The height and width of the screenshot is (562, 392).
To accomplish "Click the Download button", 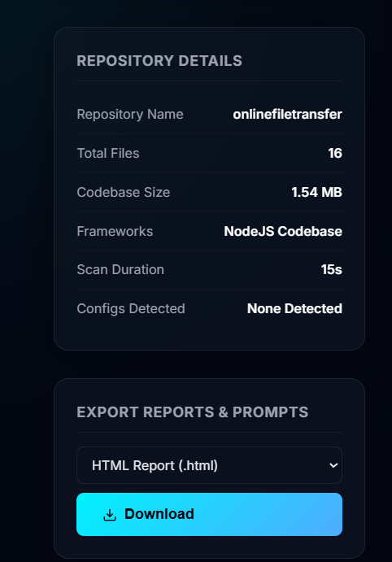I will pos(209,514).
